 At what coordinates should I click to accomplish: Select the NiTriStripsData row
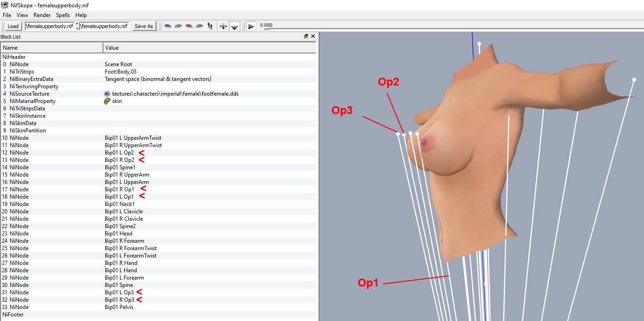click(x=158, y=109)
